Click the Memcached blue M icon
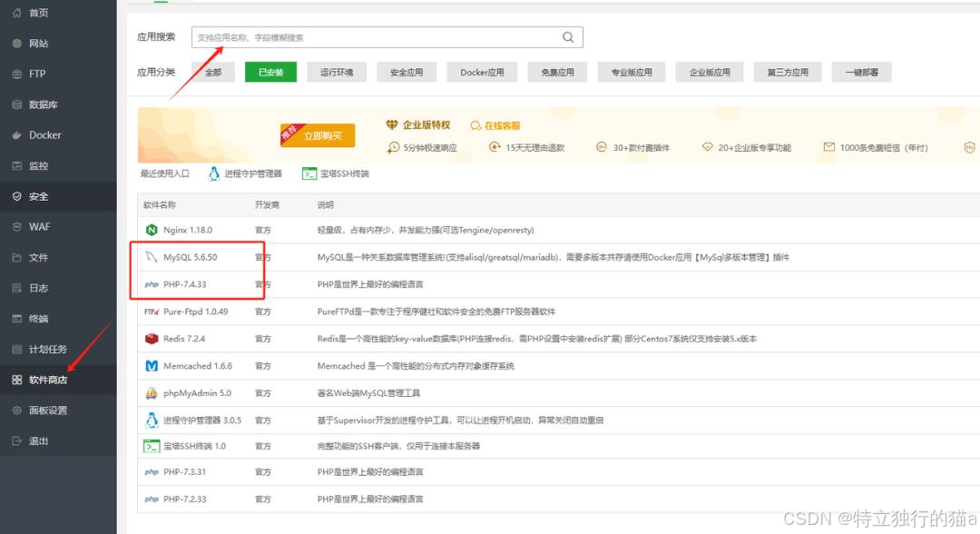The height and width of the screenshot is (534, 980). click(152, 366)
